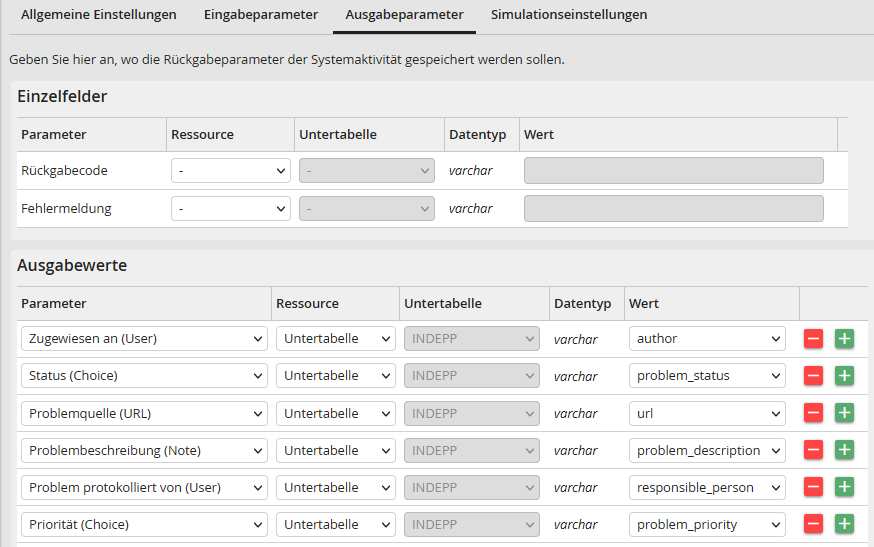This screenshot has height=547, width=874.
Task: Open the Untertabelle dropdown for Fehlermeldung
Action: click(x=367, y=209)
